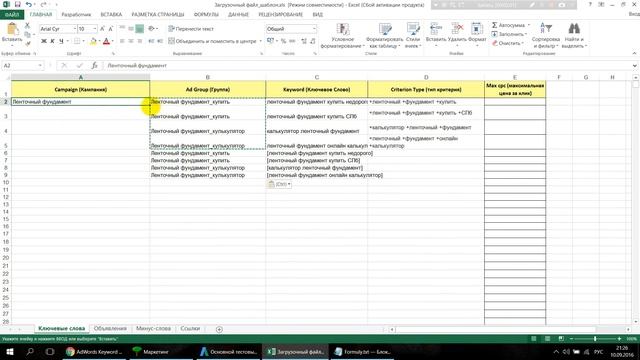640x360 pixels.
Task: Collapse the ribbon with chevron arrow
Action: (634, 53)
